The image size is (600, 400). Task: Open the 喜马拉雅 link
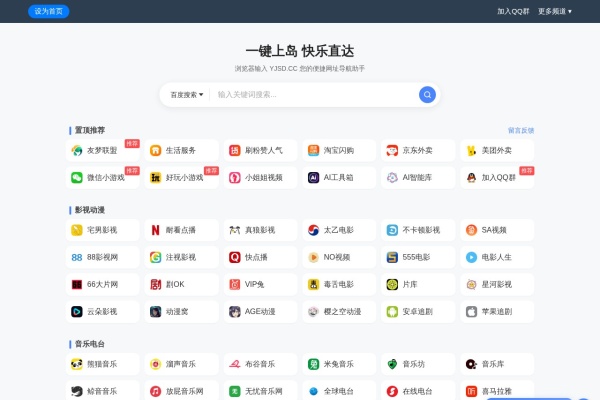click(497, 390)
